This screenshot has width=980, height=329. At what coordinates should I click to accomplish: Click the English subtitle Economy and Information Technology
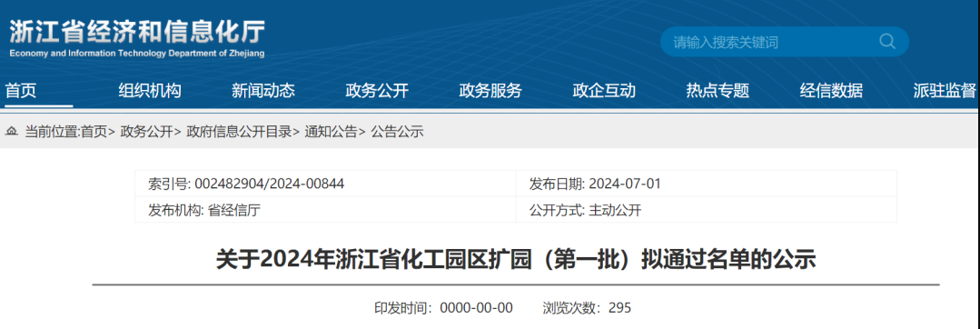[137, 54]
